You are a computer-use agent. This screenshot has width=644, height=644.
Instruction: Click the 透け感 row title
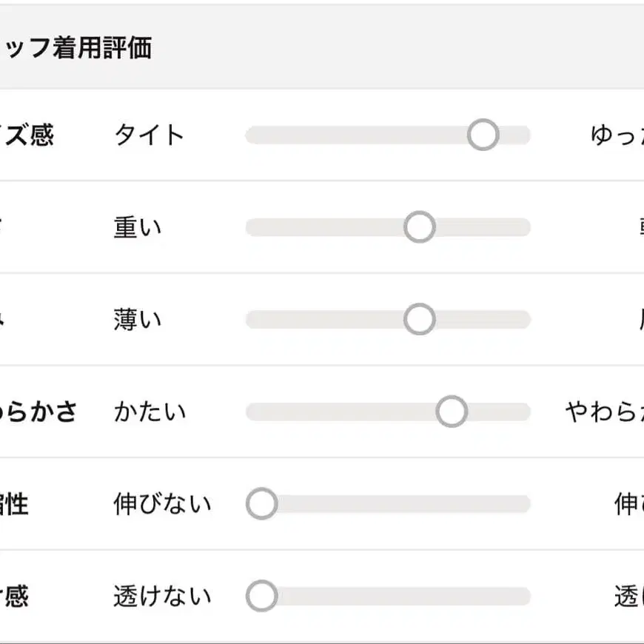coord(13,597)
